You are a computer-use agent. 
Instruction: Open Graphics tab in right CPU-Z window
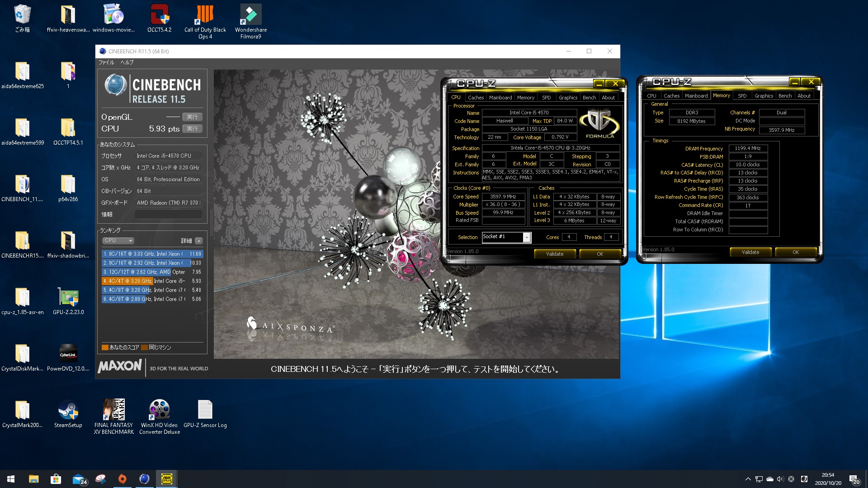[x=764, y=96]
